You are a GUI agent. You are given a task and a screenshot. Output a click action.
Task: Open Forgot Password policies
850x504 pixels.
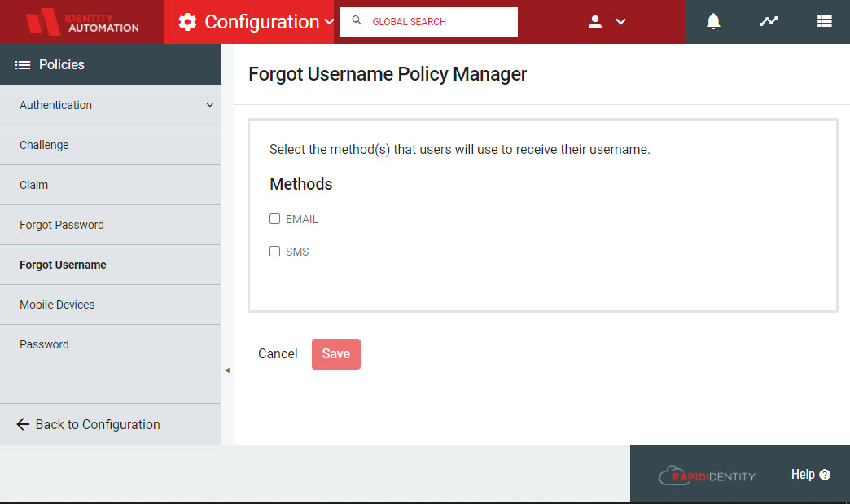pyautogui.click(x=111, y=225)
